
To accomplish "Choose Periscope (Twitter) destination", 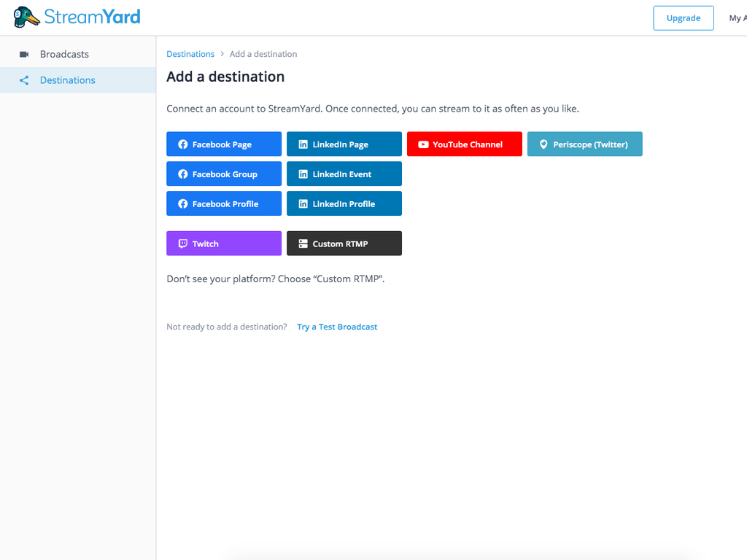I will (584, 144).
